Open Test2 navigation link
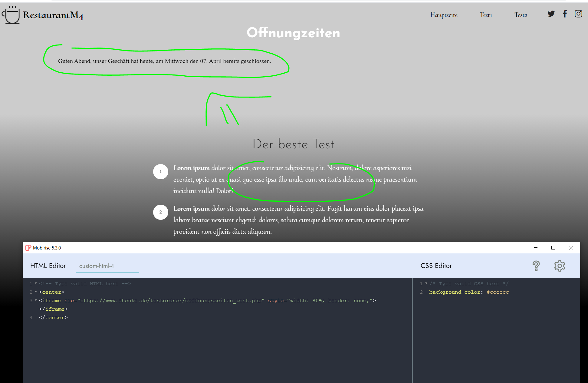The width and height of the screenshot is (588, 383). click(x=521, y=15)
